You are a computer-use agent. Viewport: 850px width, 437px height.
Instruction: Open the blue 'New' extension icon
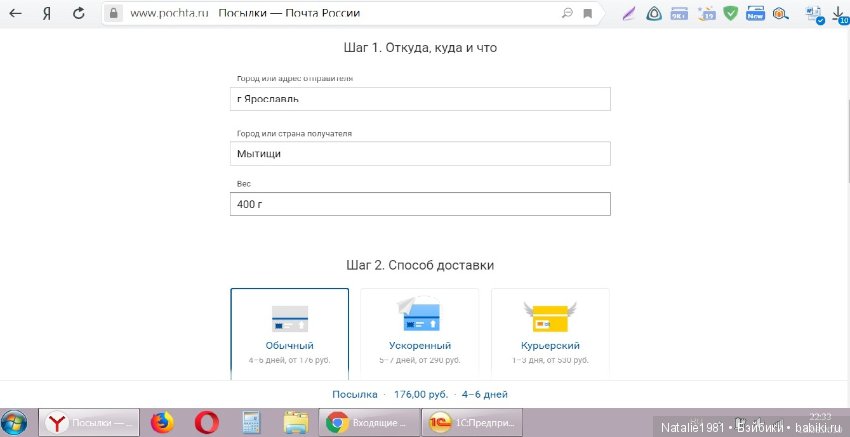755,14
